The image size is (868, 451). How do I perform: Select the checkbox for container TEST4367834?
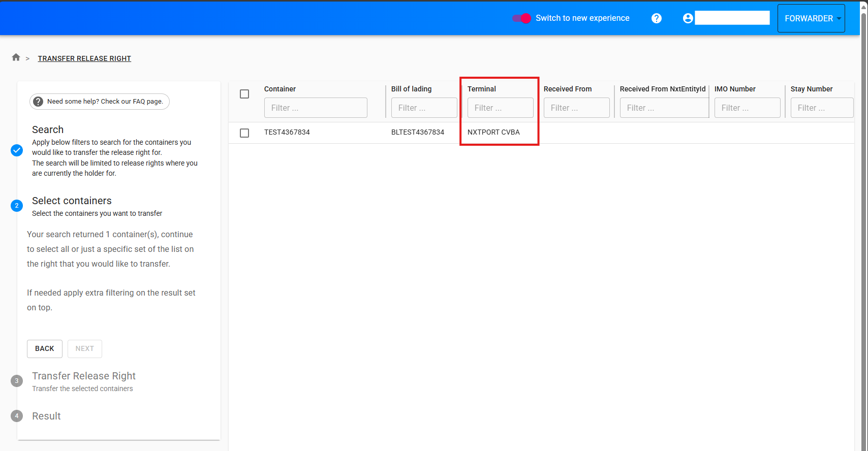point(244,133)
